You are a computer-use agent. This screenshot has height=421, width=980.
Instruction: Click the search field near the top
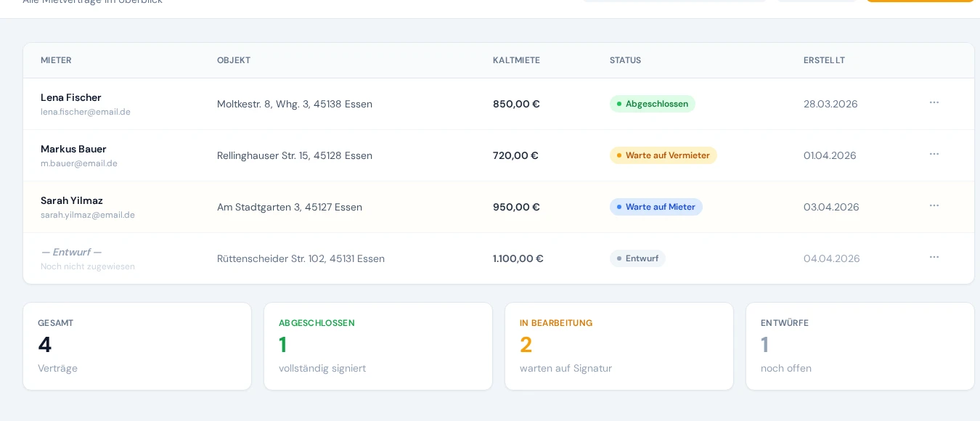(x=674, y=1)
